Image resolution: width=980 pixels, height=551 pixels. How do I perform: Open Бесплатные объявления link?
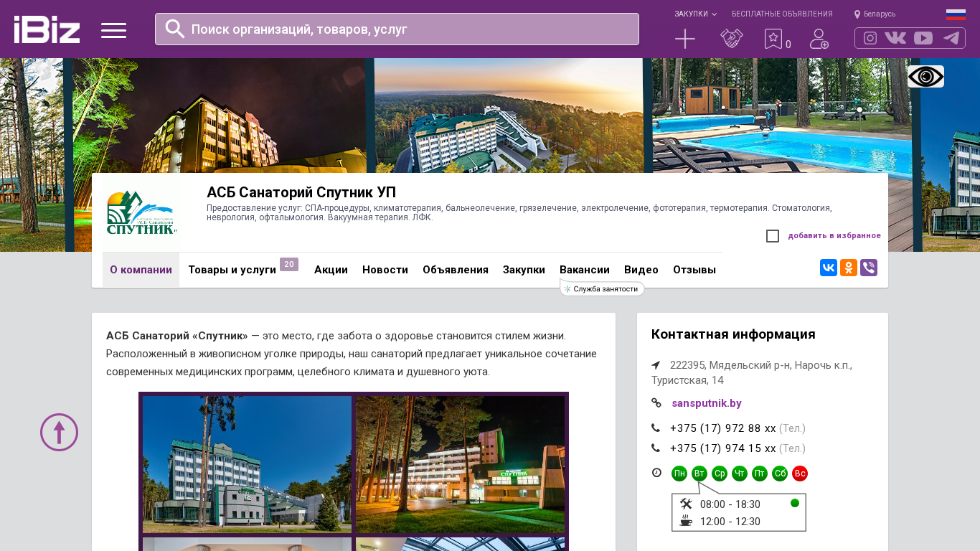point(782,14)
